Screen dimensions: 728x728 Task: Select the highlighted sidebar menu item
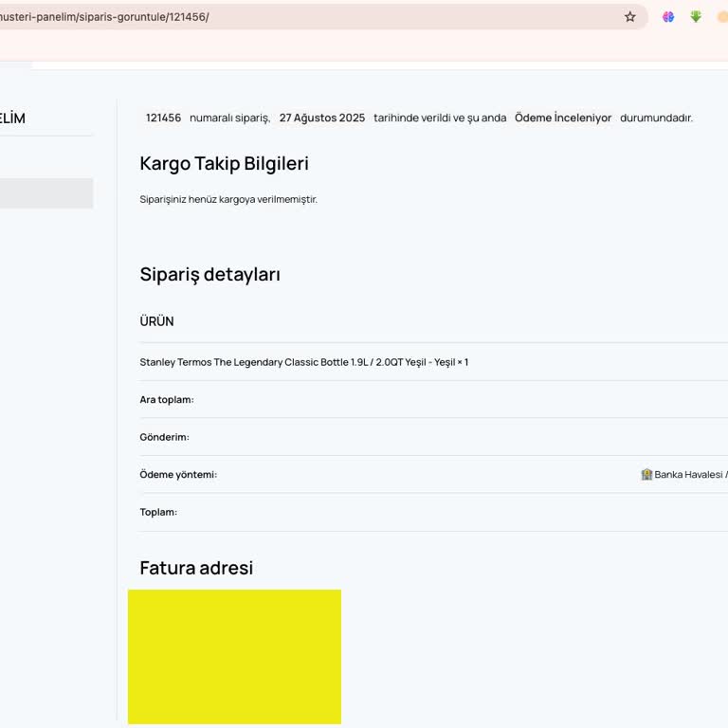[x=46, y=193]
